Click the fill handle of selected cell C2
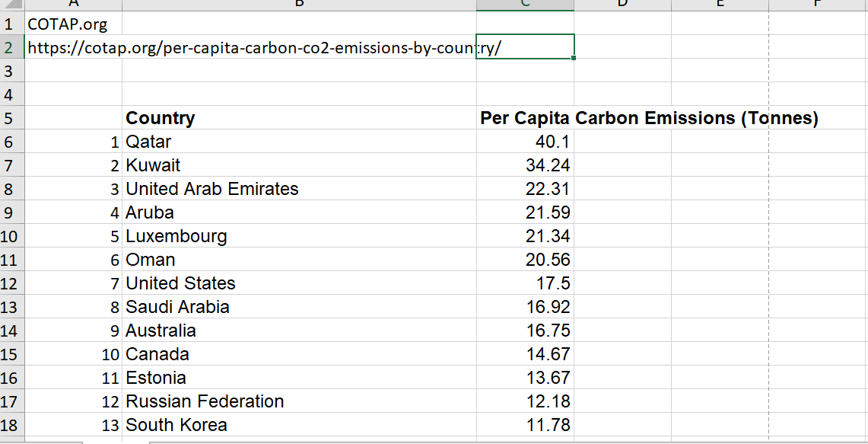The width and height of the screenshot is (868, 444). [574, 58]
